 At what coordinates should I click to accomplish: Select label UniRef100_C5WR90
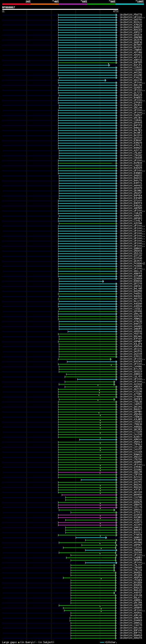point(131,50)
